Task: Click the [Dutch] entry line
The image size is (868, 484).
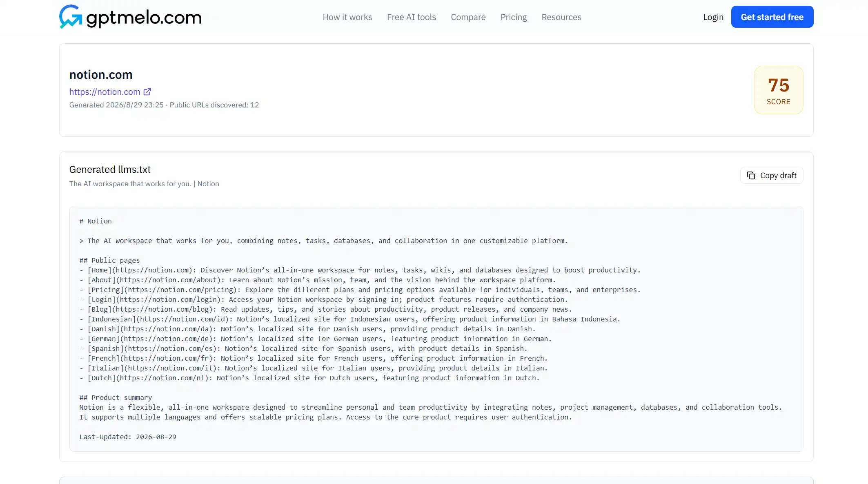Action: coord(309,378)
